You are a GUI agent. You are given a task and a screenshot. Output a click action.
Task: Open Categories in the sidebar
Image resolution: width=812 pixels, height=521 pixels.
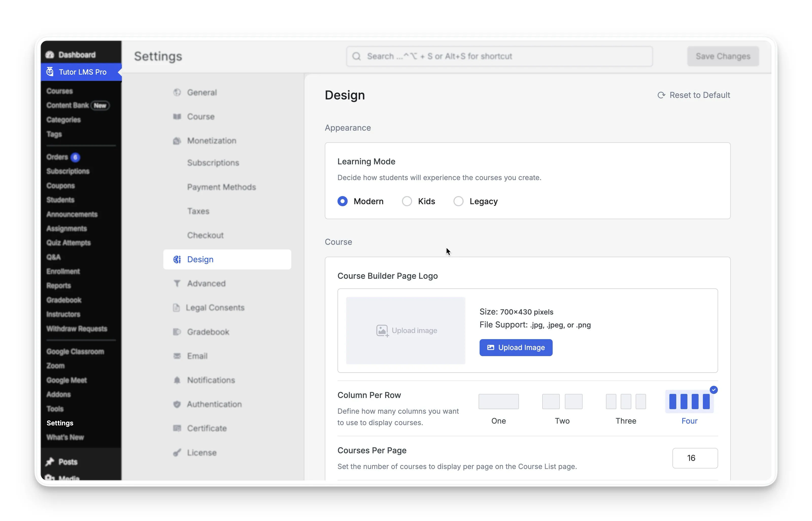coord(64,120)
